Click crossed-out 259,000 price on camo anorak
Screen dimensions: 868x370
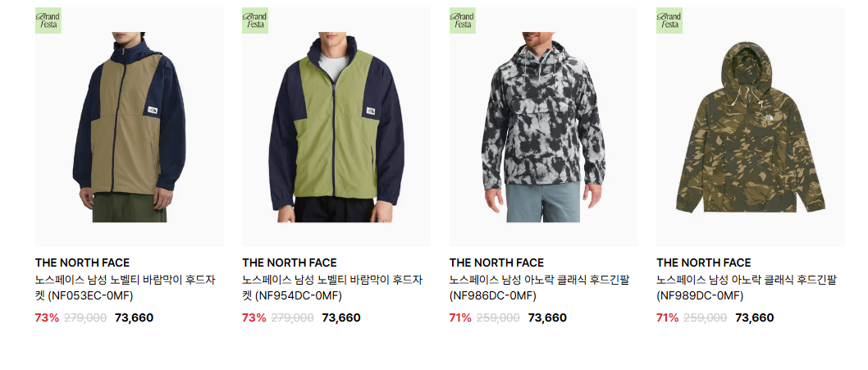click(x=706, y=318)
